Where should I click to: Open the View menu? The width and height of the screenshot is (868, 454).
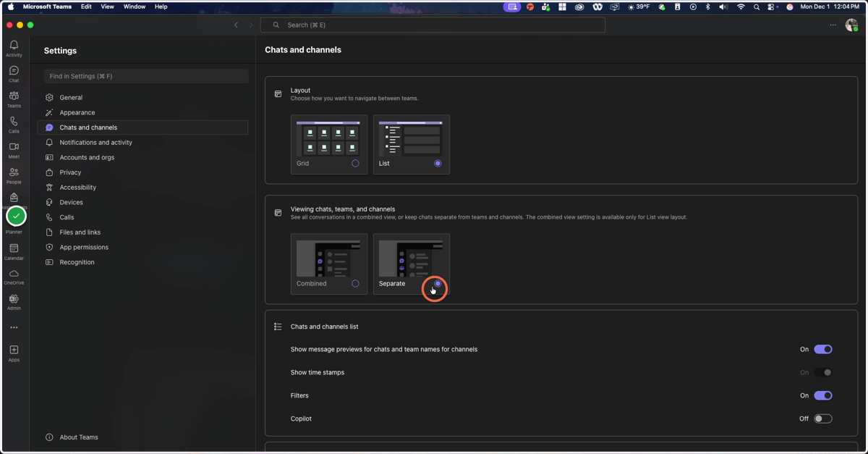point(107,7)
